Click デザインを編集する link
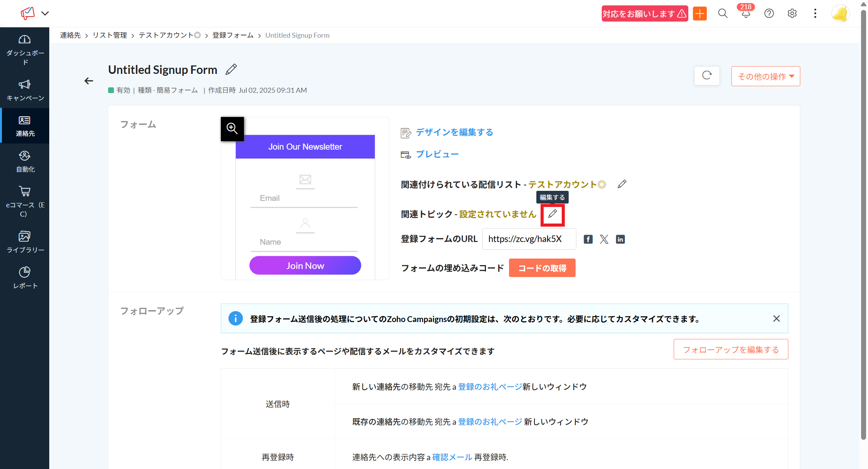 tap(454, 132)
